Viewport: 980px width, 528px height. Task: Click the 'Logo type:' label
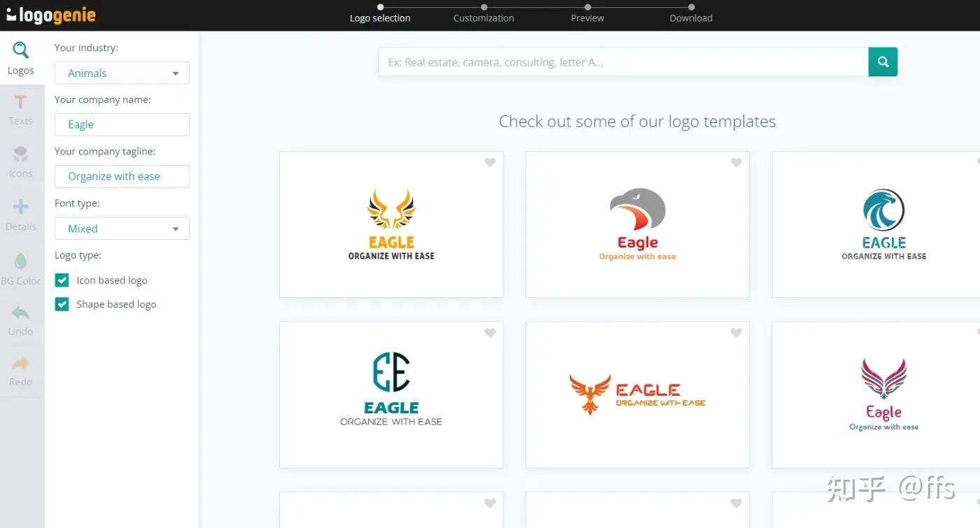(x=78, y=255)
